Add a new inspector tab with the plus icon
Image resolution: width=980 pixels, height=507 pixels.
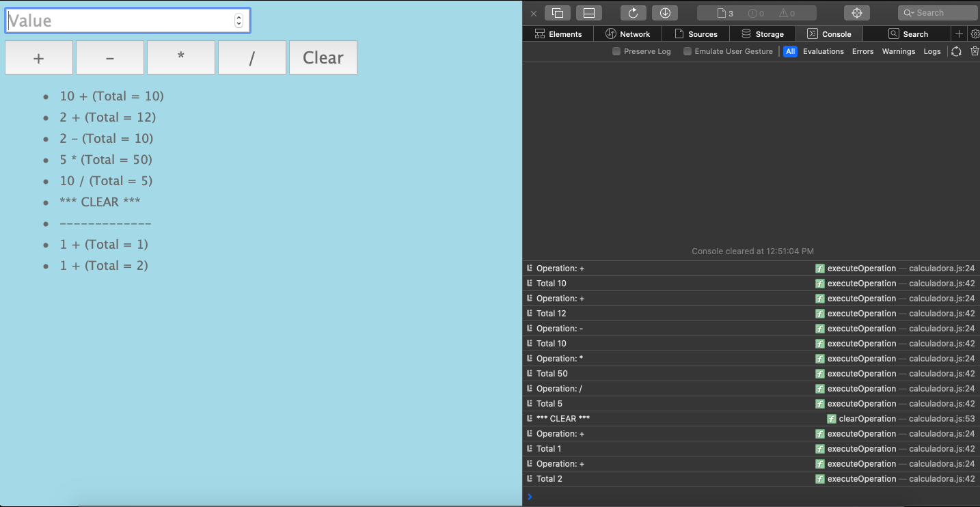(x=959, y=33)
